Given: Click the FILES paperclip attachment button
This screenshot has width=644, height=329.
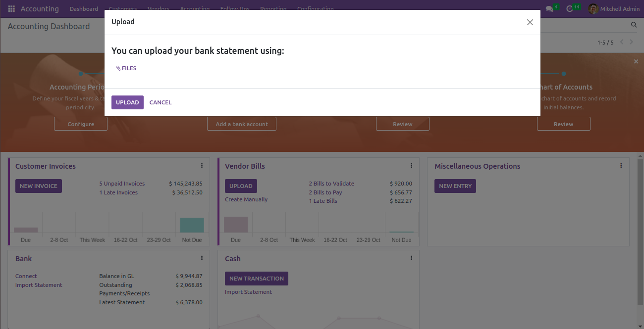Looking at the screenshot, I should tap(126, 68).
